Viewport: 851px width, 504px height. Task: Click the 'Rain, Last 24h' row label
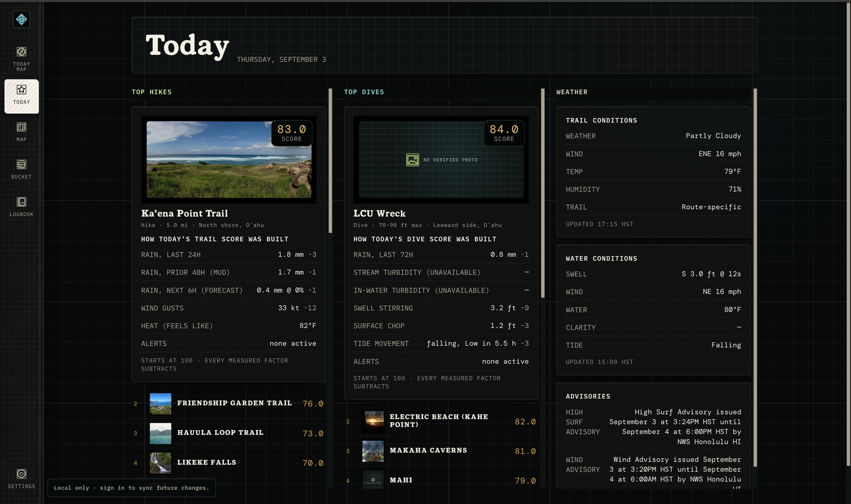pos(171,255)
